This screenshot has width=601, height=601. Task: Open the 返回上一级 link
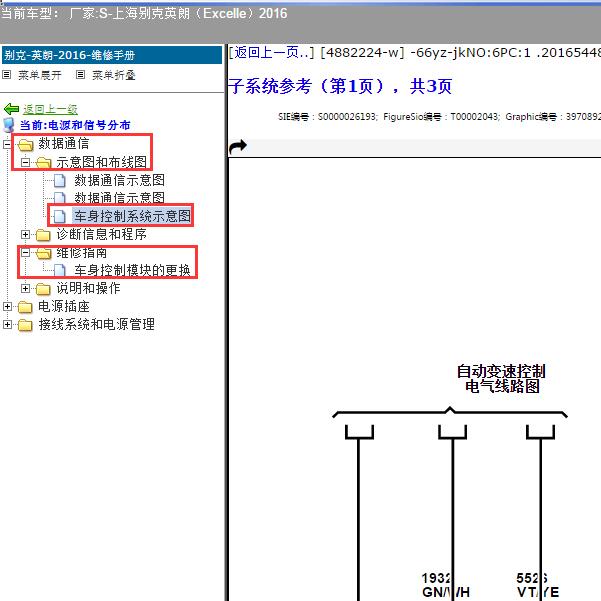(50, 109)
